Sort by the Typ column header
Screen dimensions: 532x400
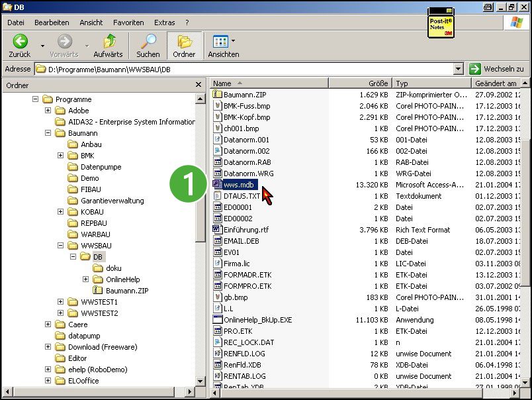(432, 83)
